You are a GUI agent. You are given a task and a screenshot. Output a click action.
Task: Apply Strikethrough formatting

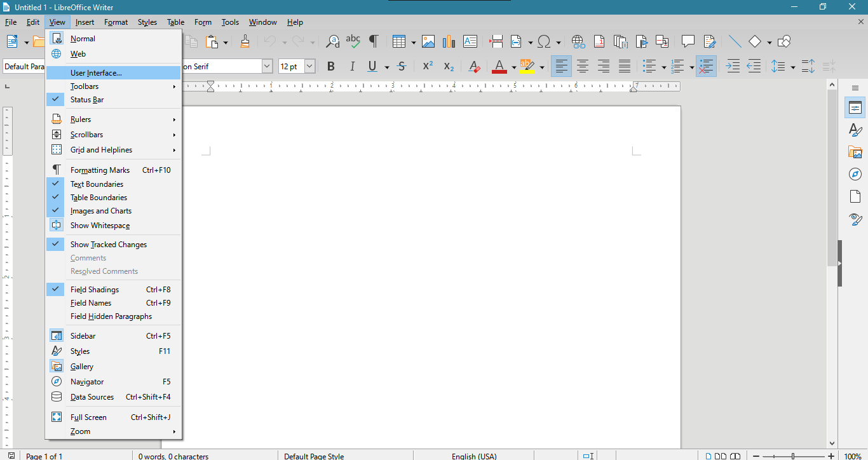[x=402, y=66]
